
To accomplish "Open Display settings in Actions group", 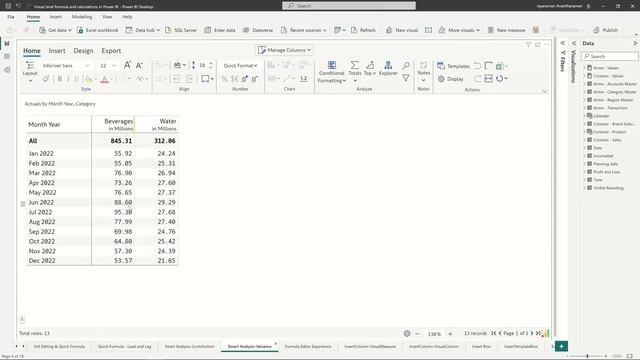I will [451, 79].
